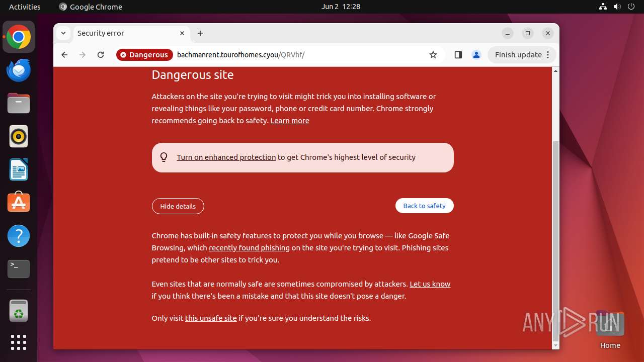This screenshot has height=362, width=644.
Task: Click the network status icon
Action: point(603,7)
